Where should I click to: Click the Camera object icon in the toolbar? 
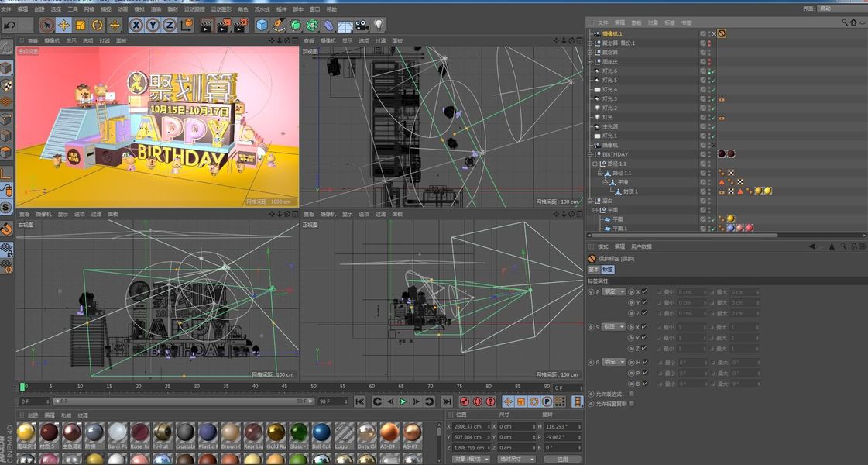(362, 25)
